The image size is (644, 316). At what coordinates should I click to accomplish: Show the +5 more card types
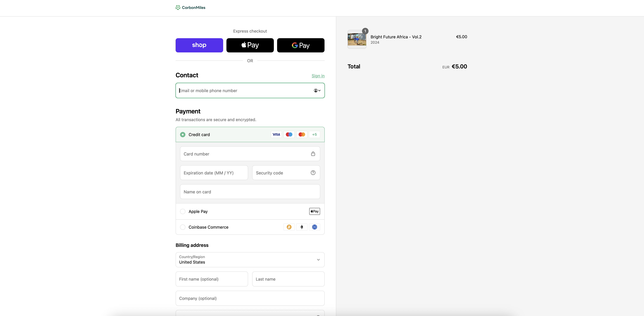tap(314, 134)
